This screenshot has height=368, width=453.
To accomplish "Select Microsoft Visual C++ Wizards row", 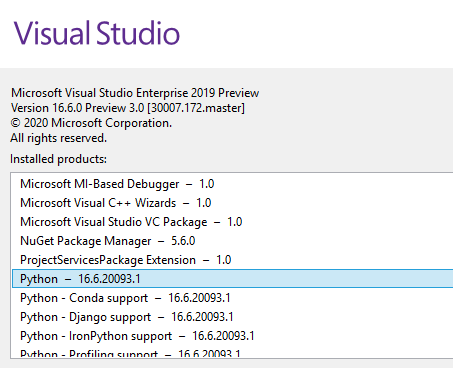I will click(x=232, y=203).
